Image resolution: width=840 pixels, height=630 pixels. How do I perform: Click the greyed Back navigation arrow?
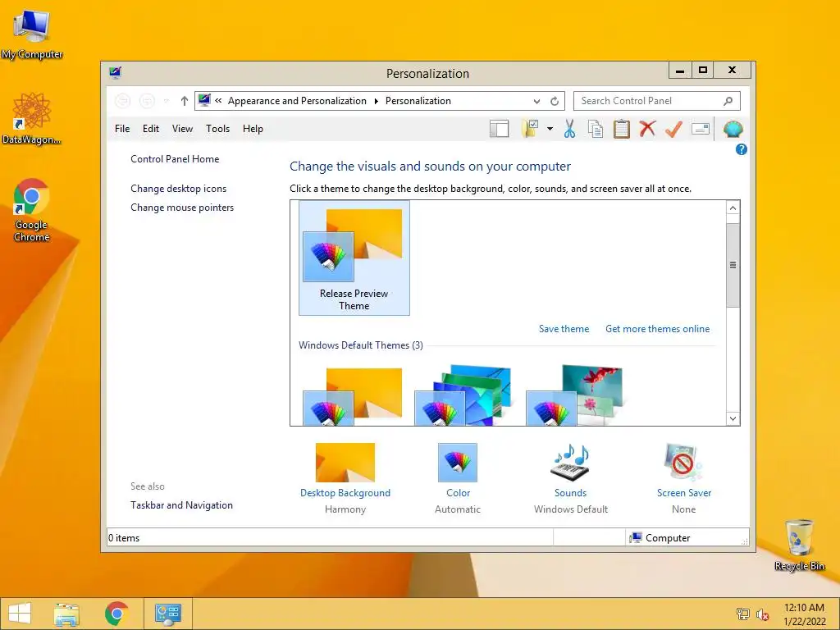tap(123, 101)
